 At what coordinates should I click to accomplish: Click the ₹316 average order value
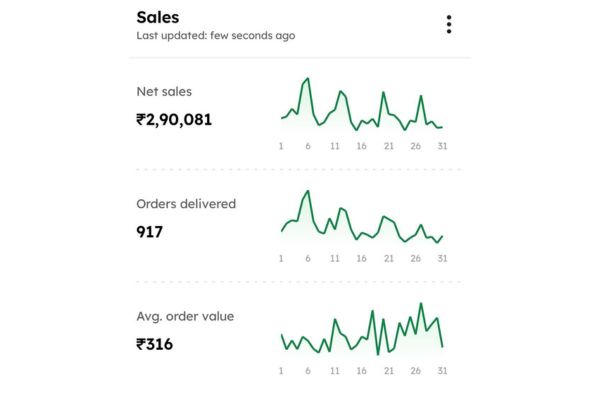(x=155, y=345)
